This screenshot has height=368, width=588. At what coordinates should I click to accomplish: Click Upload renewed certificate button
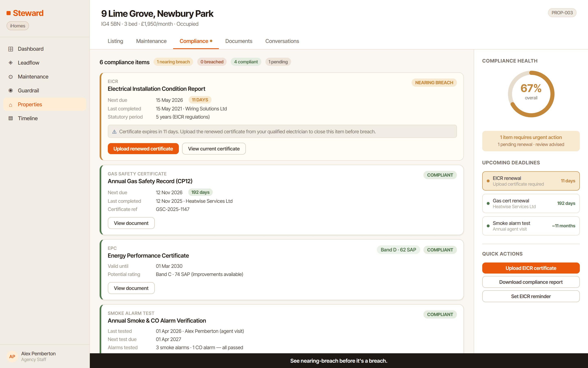coord(143,149)
